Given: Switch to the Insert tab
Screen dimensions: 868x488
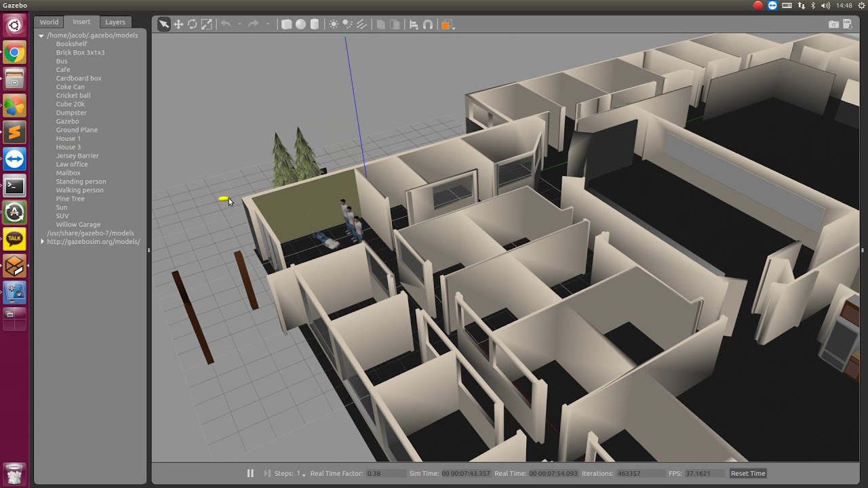Looking at the screenshot, I should 81,22.
